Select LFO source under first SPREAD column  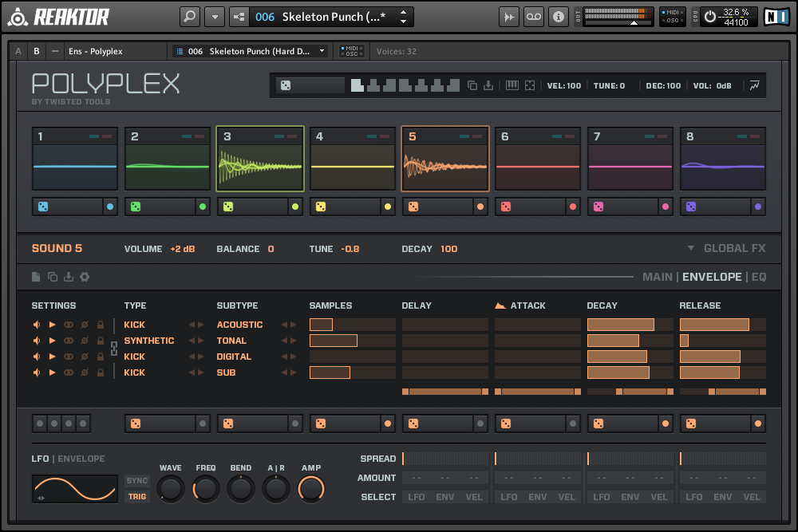pyautogui.click(x=417, y=497)
